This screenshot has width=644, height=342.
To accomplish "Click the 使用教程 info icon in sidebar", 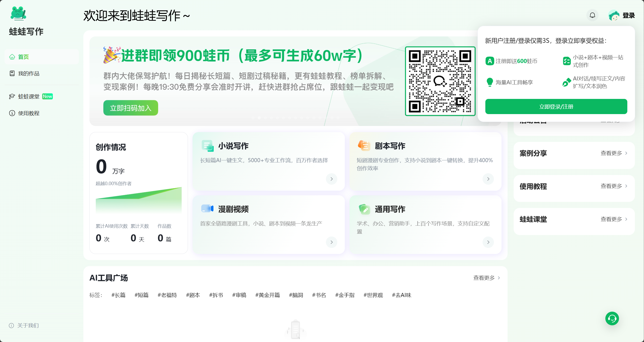I will point(12,113).
